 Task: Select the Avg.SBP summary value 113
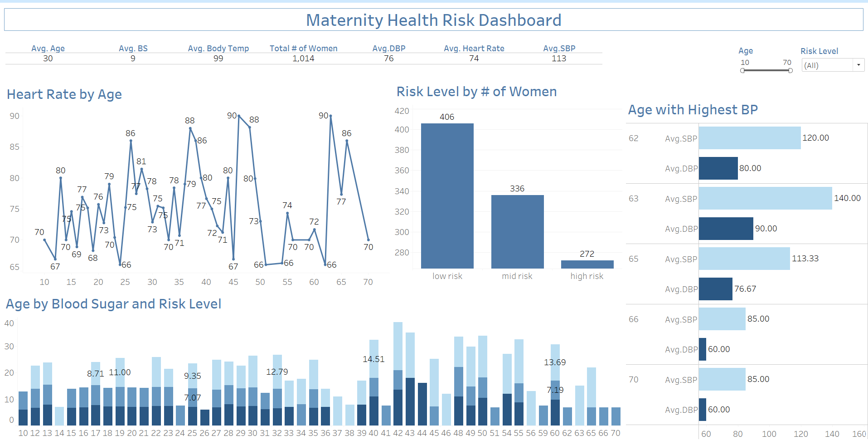[559, 59]
